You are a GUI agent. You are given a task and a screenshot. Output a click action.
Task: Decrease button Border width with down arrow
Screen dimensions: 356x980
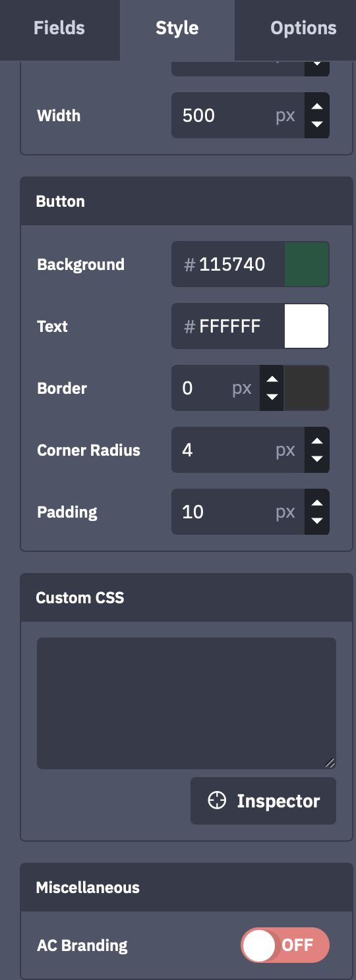coord(272,398)
